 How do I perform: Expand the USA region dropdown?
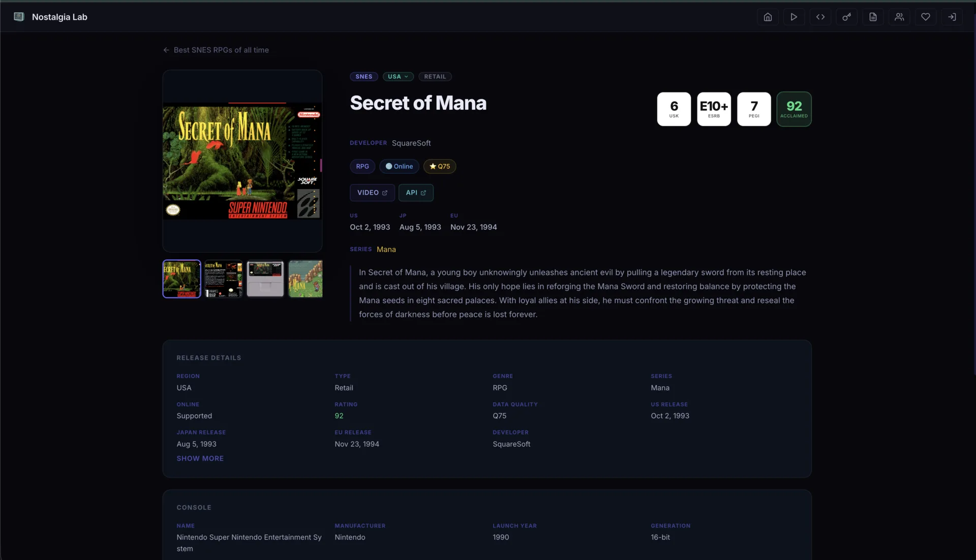click(398, 77)
